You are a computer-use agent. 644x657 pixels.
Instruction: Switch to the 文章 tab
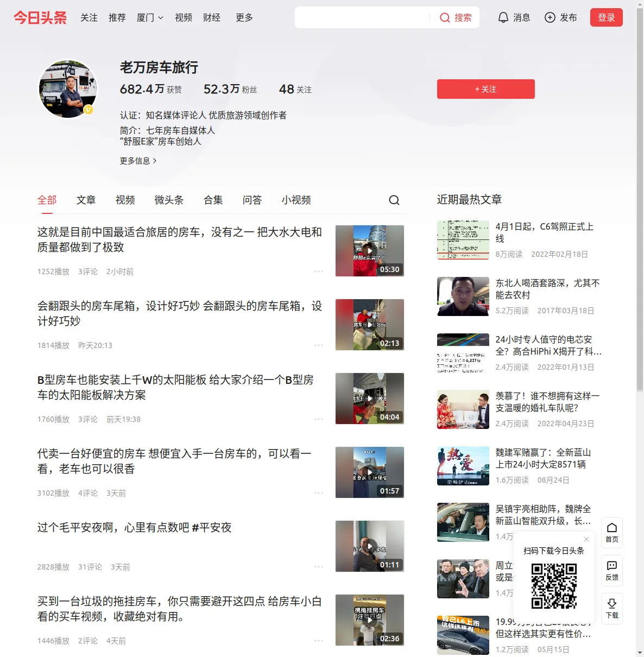(x=86, y=200)
